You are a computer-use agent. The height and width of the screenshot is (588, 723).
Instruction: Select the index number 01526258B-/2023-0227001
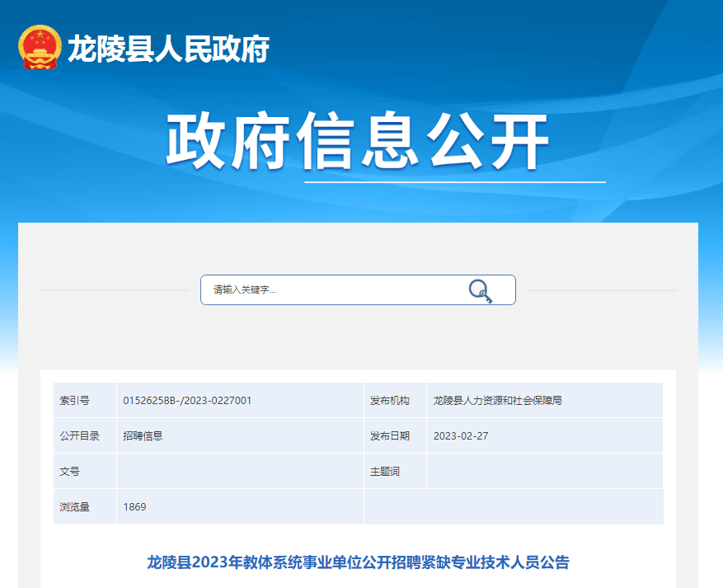point(187,401)
